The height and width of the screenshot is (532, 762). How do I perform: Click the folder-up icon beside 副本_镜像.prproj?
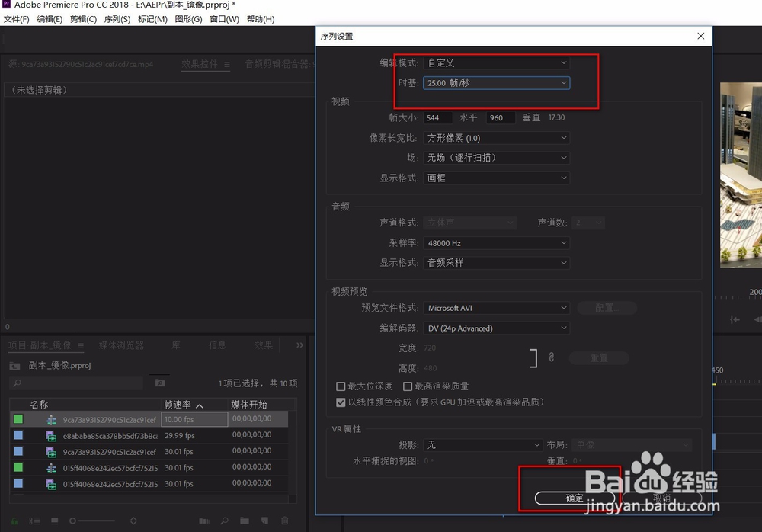pyautogui.click(x=15, y=366)
